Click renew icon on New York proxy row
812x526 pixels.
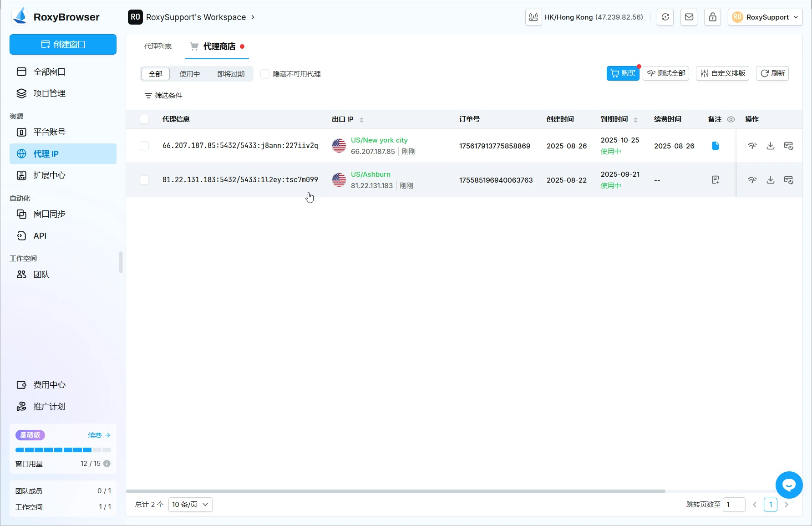[x=788, y=146]
